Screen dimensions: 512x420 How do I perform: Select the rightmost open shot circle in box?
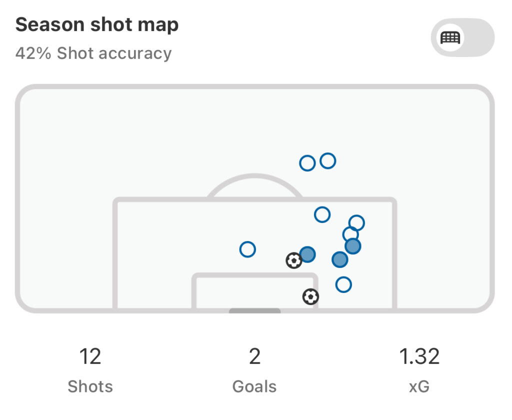coord(356,223)
